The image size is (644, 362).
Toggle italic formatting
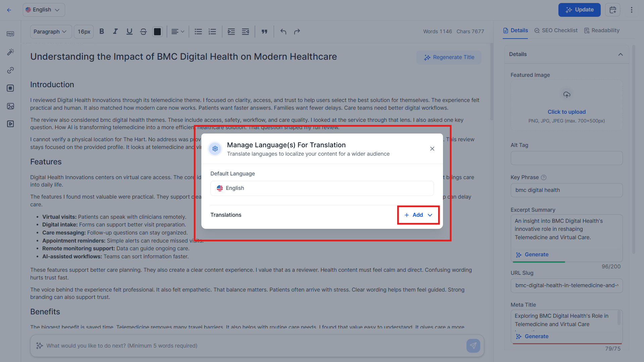(115, 32)
